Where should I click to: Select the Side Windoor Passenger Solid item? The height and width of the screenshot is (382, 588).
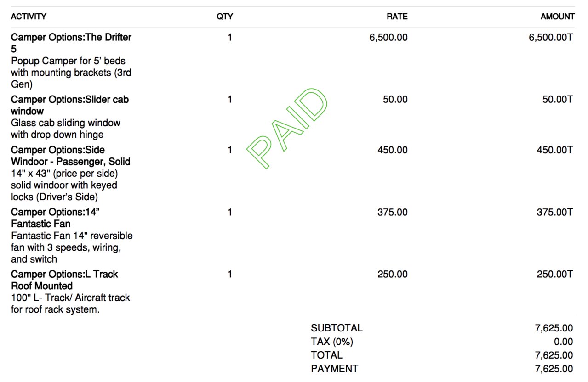(x=71, y=156)
